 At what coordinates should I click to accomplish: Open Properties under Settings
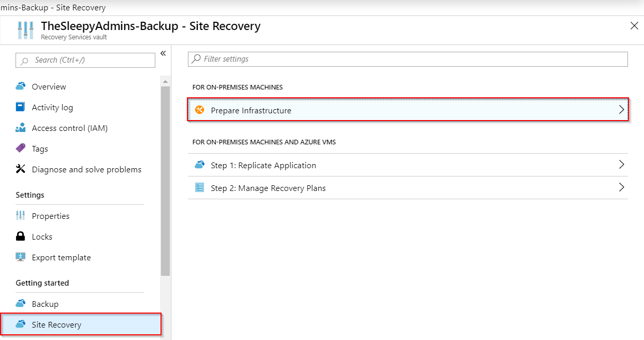(x=50, y=216)
